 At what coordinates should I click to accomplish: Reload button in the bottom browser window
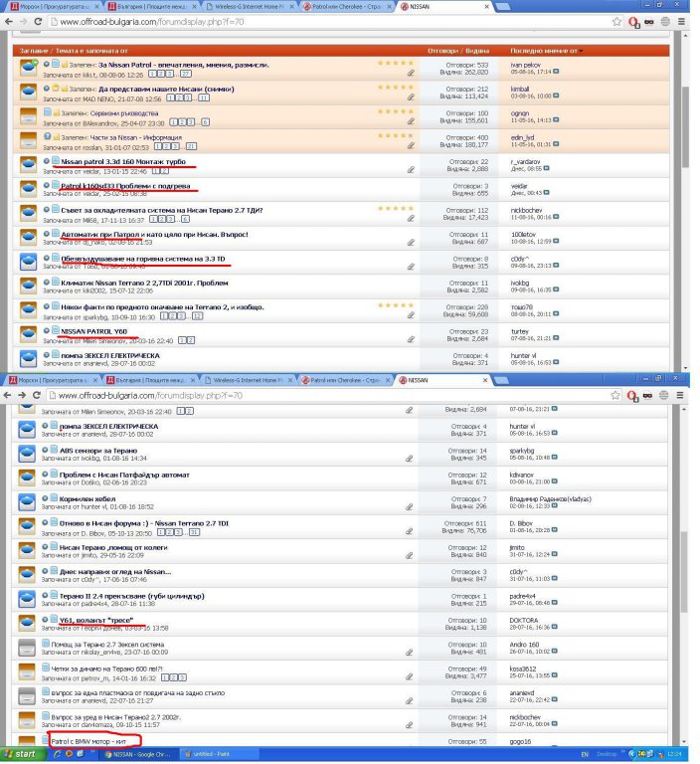click(37, 395)
